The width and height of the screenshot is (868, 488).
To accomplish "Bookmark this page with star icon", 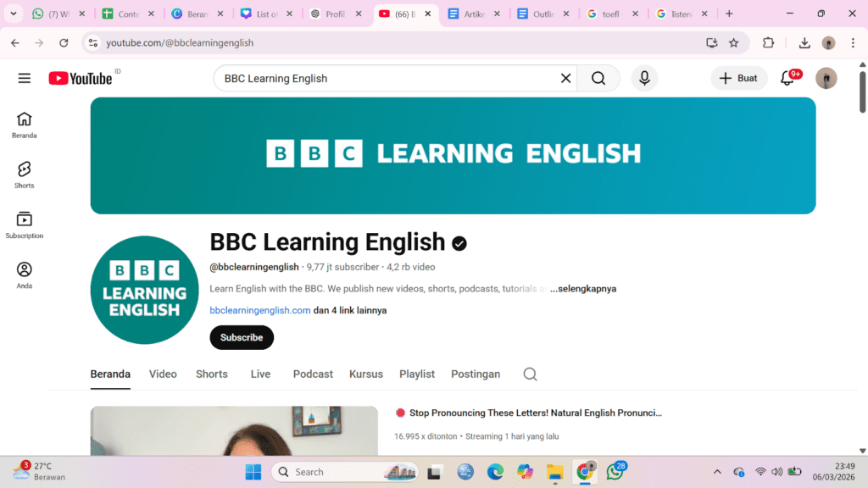I will pos(734,42).
